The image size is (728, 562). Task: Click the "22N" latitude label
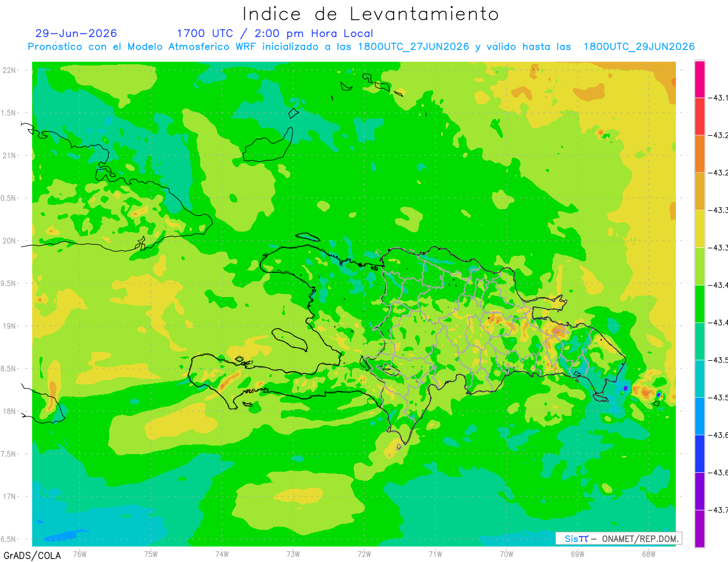tap(10, 70)
